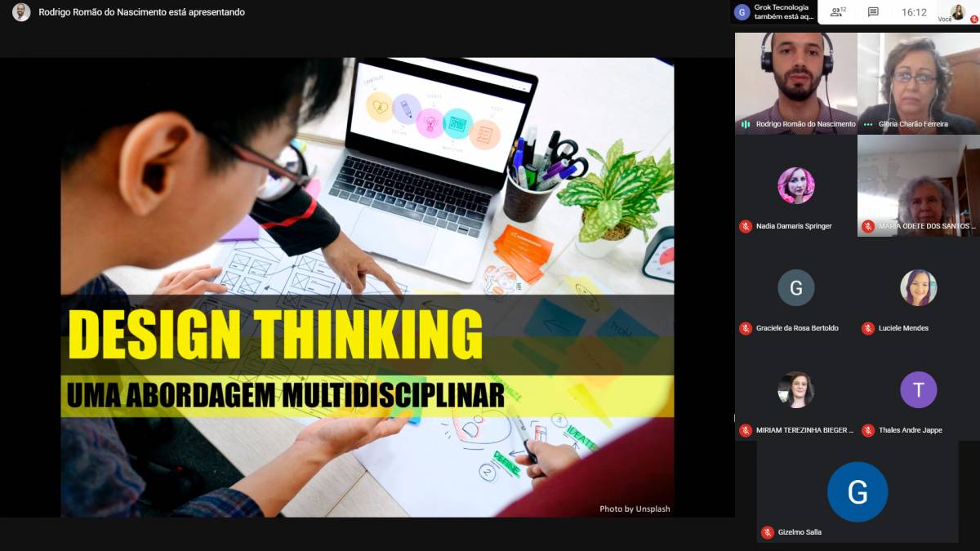
Task: Click the muted mic icon beside Luciele Mendes
Action: [x=868, y=328]
